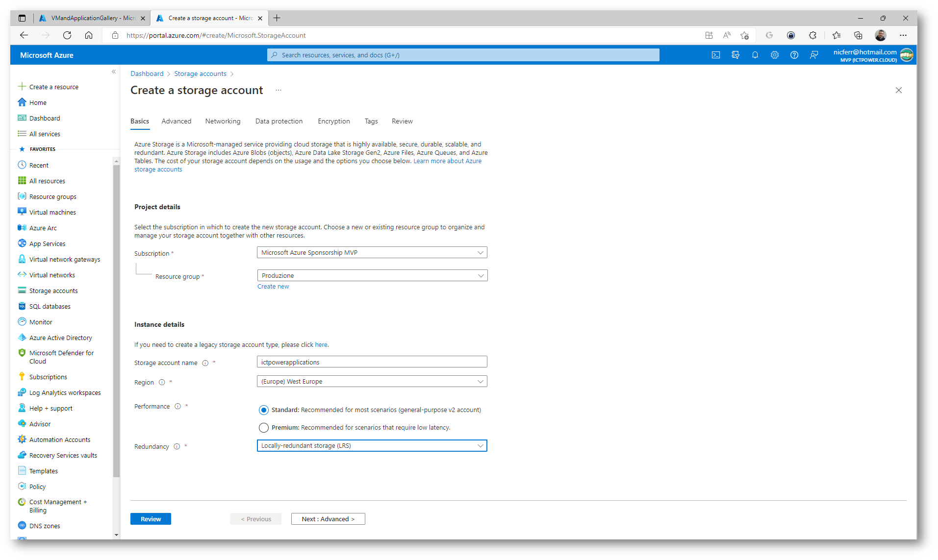Select Premium performance option
Viewport: 938px width, 560px height.
click(264, 428)
